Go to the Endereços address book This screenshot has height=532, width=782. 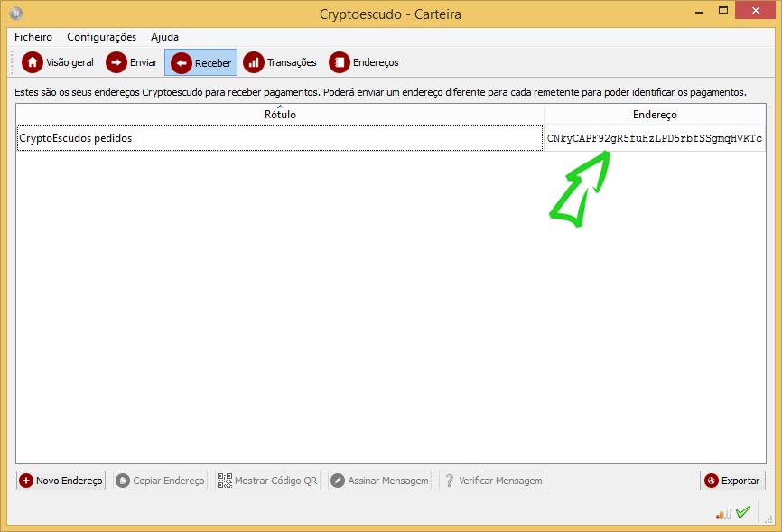click(x=364, y=62)
